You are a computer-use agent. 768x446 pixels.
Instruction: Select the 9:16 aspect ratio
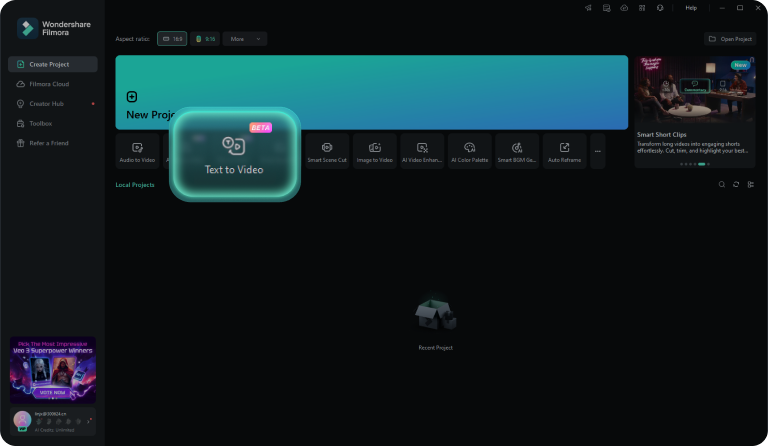click(x=205, y=39)
